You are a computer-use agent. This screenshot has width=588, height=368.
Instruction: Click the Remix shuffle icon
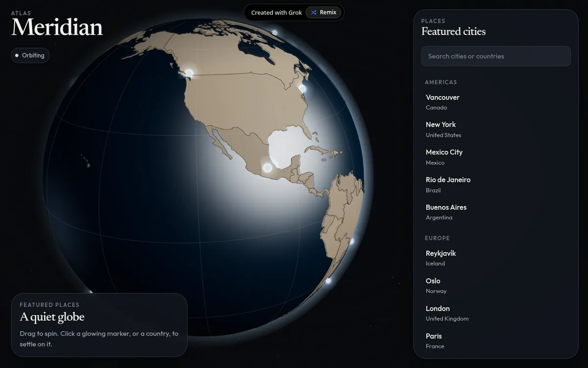click(x=314, y=13)
